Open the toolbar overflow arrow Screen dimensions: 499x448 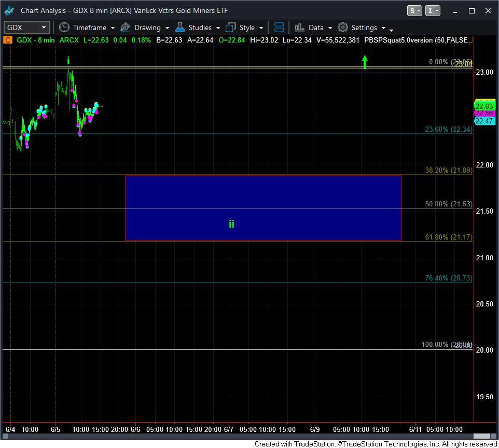(392, 30)
